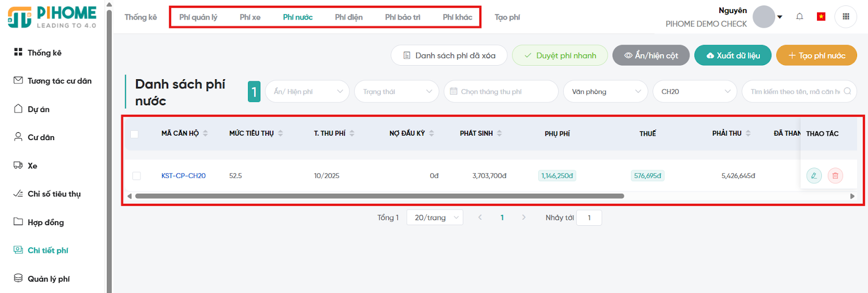Click the red trash delete icon
The image size is (868, 293).
[835, 176]
